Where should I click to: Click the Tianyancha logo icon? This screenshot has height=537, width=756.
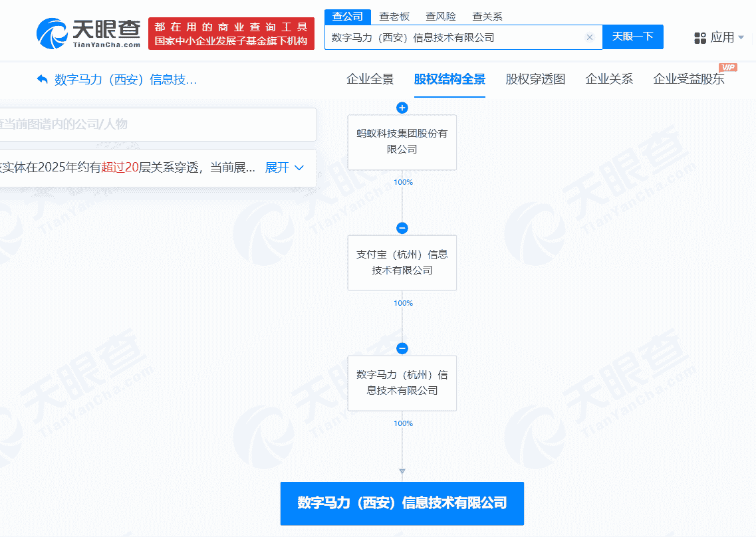point(53,33)
